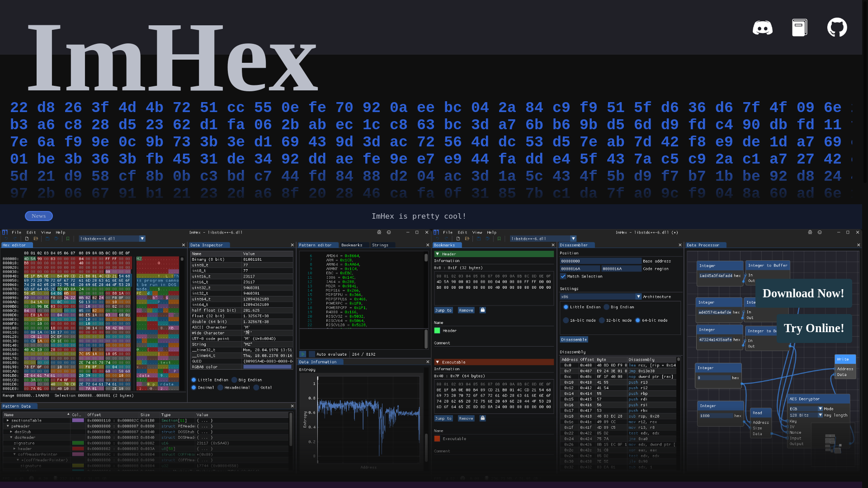
Task: Open the x86 Architecture dropdown
Action: click(601, 296)
